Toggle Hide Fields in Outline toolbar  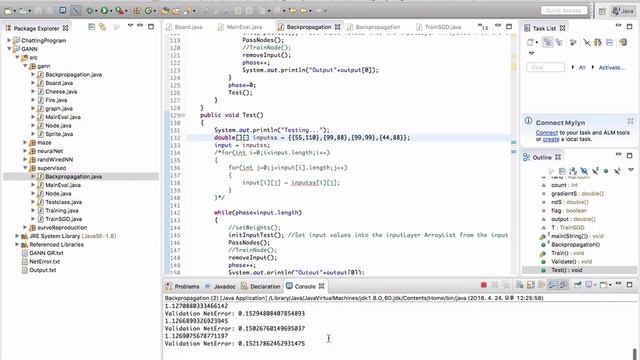coord(584,171)
